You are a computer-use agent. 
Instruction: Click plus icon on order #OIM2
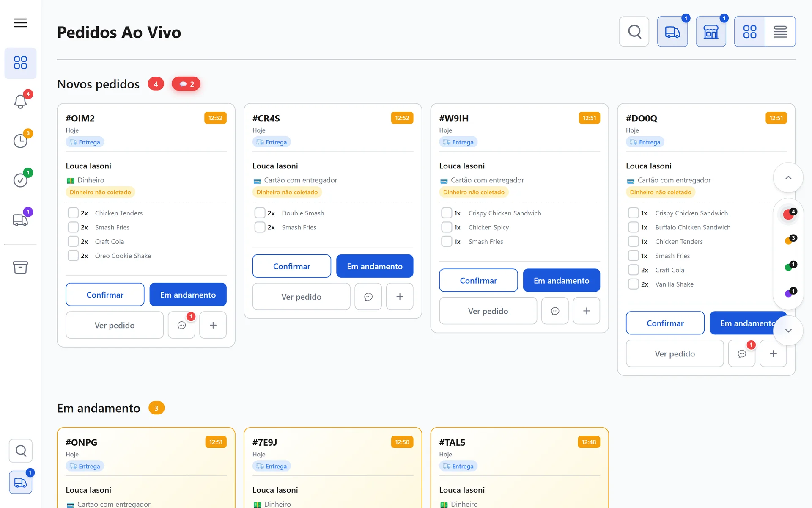pos(213,325)
